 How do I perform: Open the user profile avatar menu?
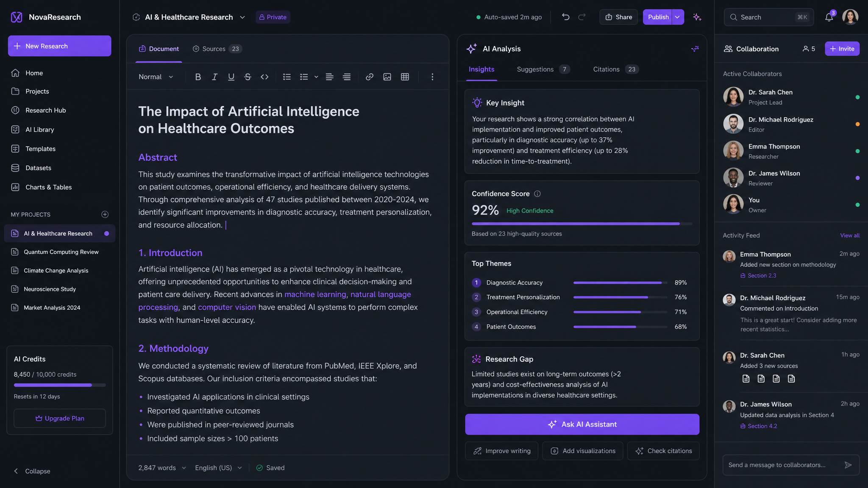(850, 17)
